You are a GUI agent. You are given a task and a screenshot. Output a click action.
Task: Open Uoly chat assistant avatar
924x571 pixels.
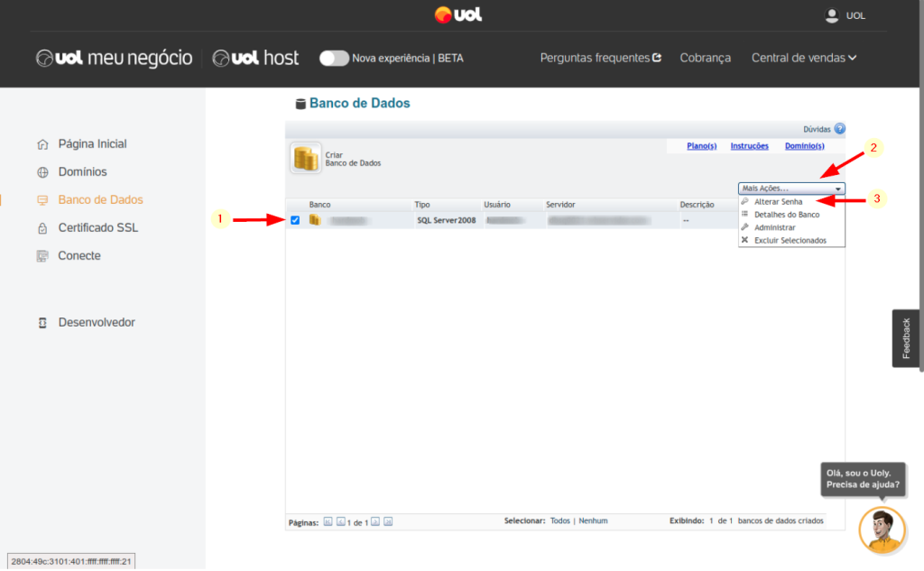click(882, 530)
